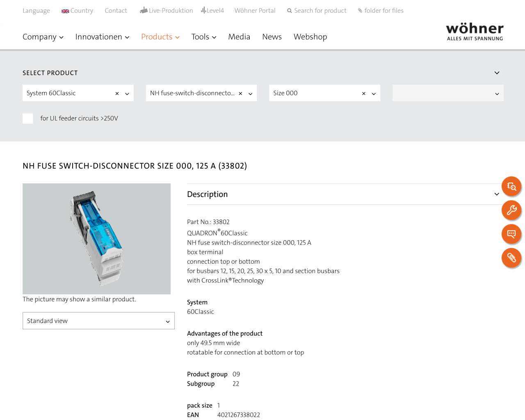
Task: Open the Wöhner Portal link
Action: 255,11
